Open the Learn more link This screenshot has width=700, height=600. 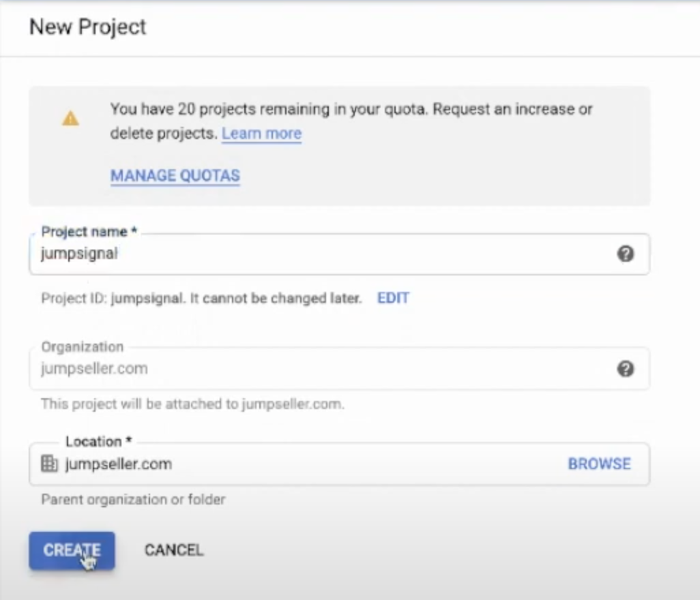tap(261, 134)
